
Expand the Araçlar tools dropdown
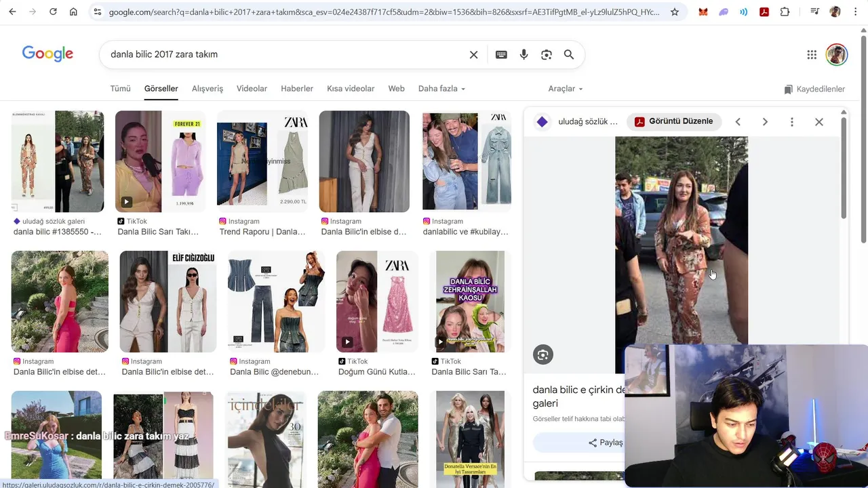click(566, 89)
